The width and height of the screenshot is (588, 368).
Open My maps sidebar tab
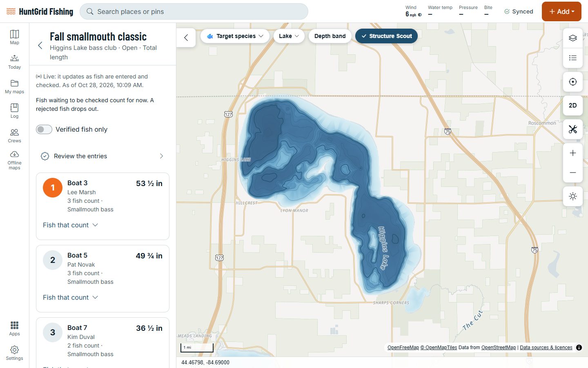pyautogui.click(x=14, y=87)
